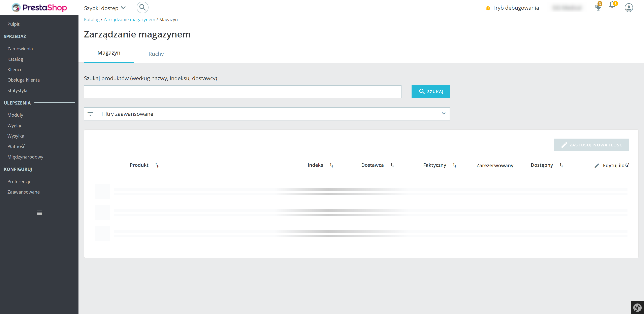Expand the Szybki dostęp dropdown
This screenshot has height=314, width=644.
click(x=105, y=8)
